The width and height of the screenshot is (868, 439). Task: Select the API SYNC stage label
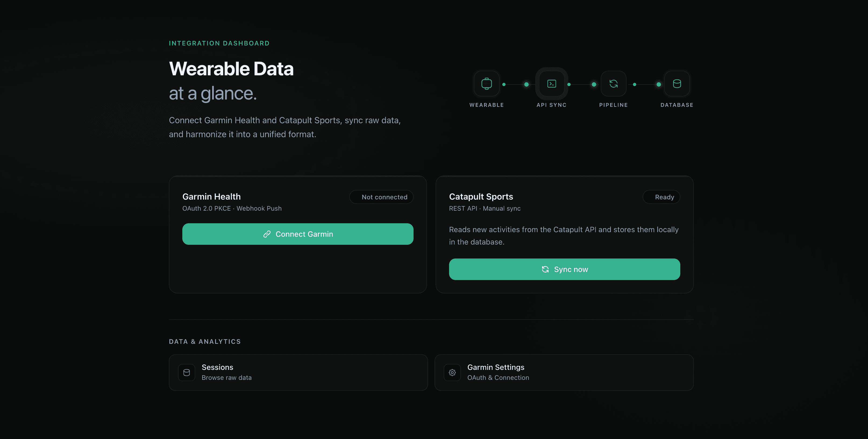(x=552, y=105)
